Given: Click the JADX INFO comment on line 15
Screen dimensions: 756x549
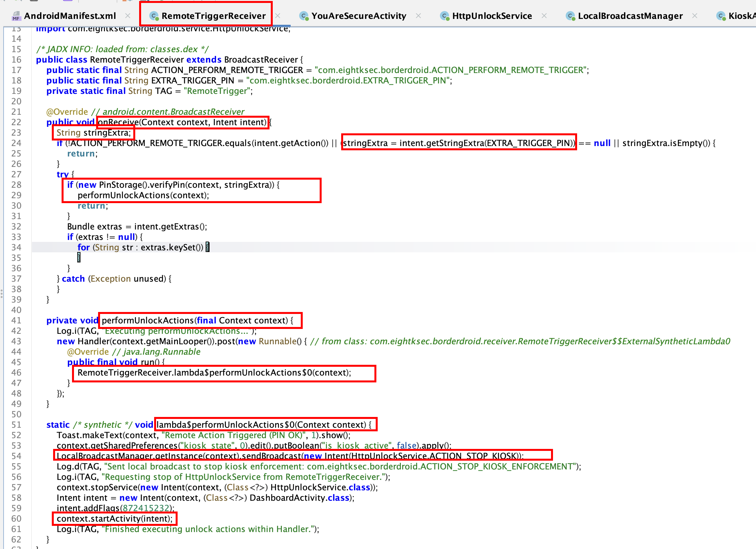Looking at the screenshot, I should point(122,49).
